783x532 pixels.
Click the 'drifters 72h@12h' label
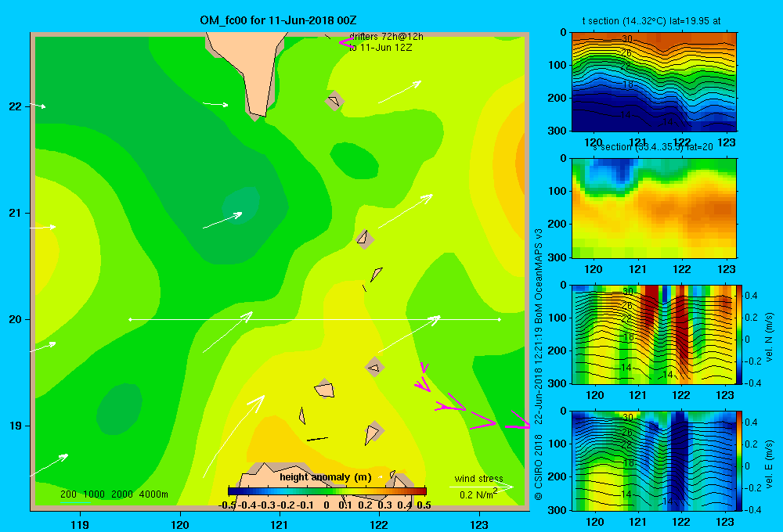[386, 37]
